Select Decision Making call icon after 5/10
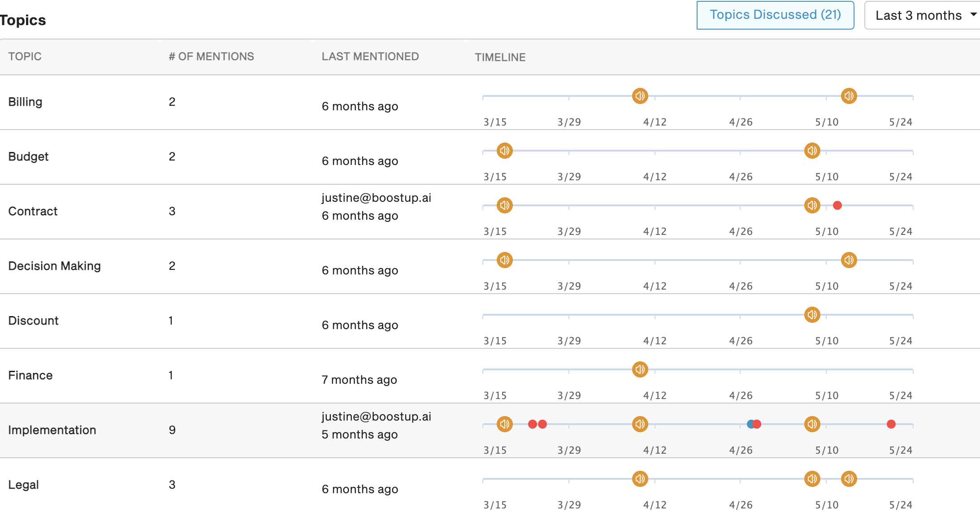The image size is (980, 512). 849,260
